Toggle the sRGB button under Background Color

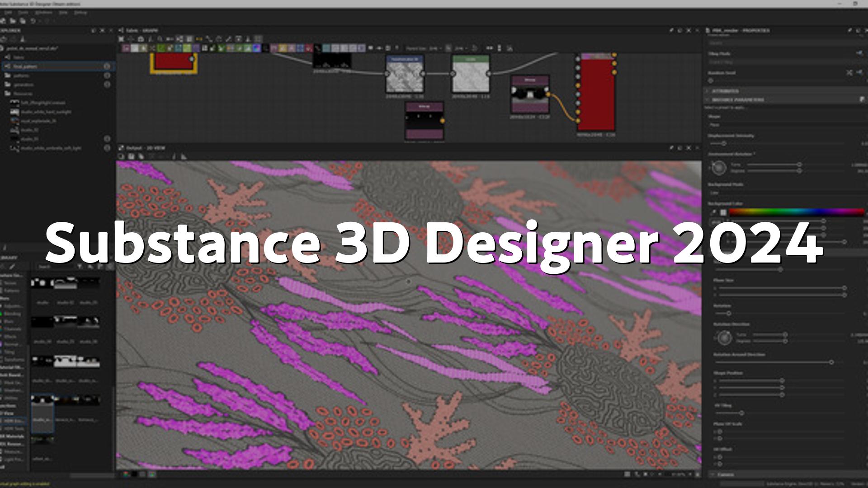tap(717, 222)
